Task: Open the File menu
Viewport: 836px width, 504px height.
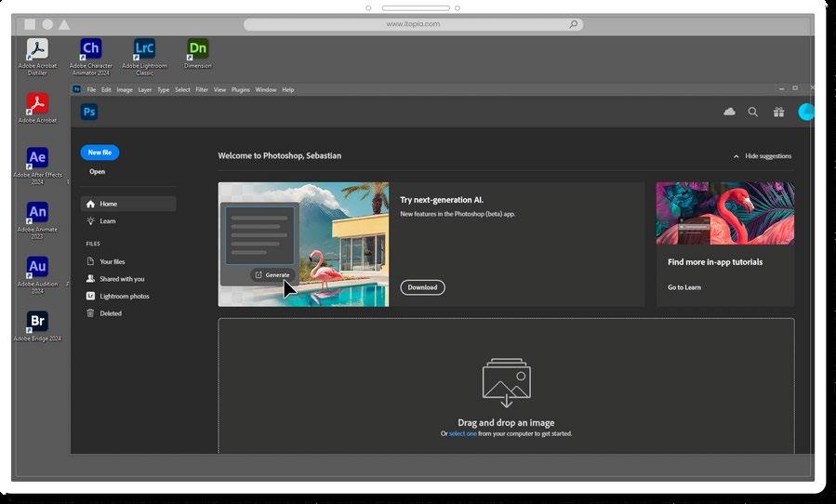Action: pyautogui.click(x=91, y=89)
